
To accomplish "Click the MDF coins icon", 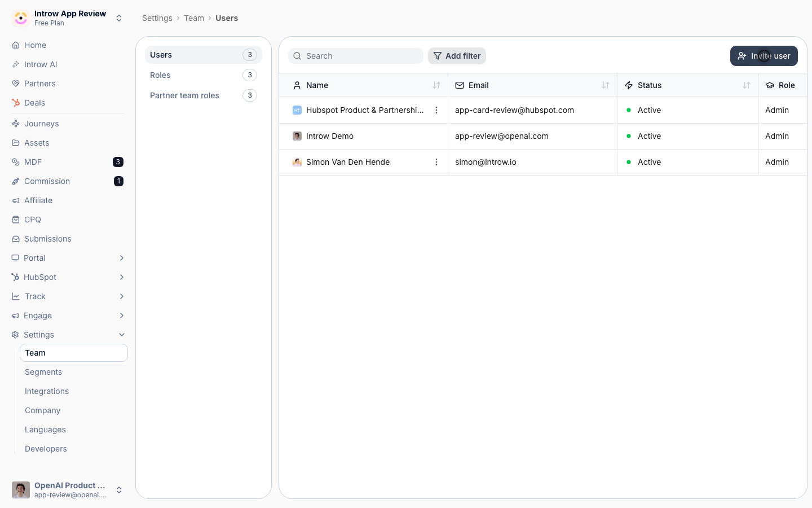I will tap(16, 162).
